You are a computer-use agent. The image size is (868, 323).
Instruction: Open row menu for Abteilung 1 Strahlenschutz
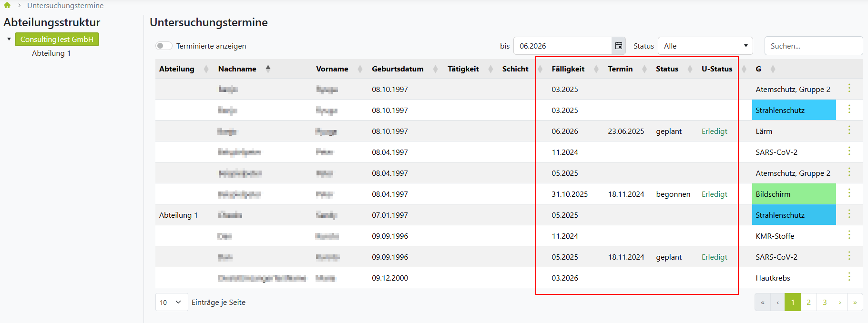coord(849,214)
